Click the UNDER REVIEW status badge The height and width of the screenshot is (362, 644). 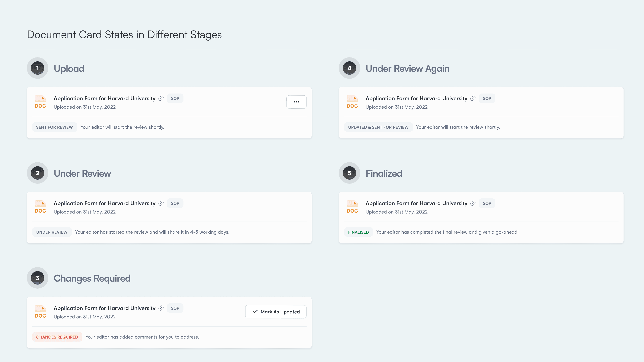click(52, 232)
